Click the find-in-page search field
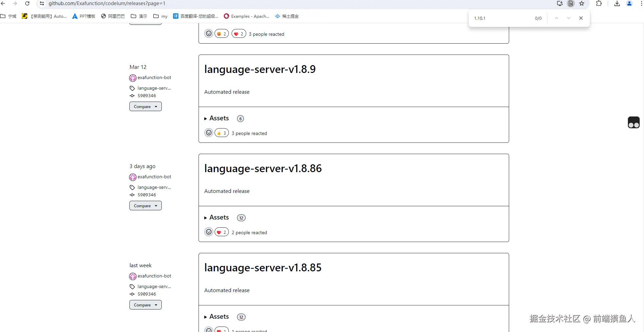The image size is (644, 332). (x=501, y=18)
